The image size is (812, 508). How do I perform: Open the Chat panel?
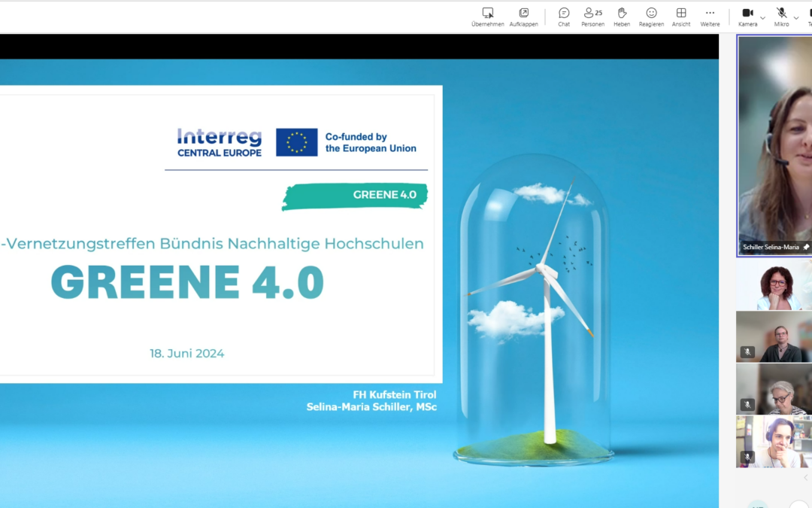563,13
